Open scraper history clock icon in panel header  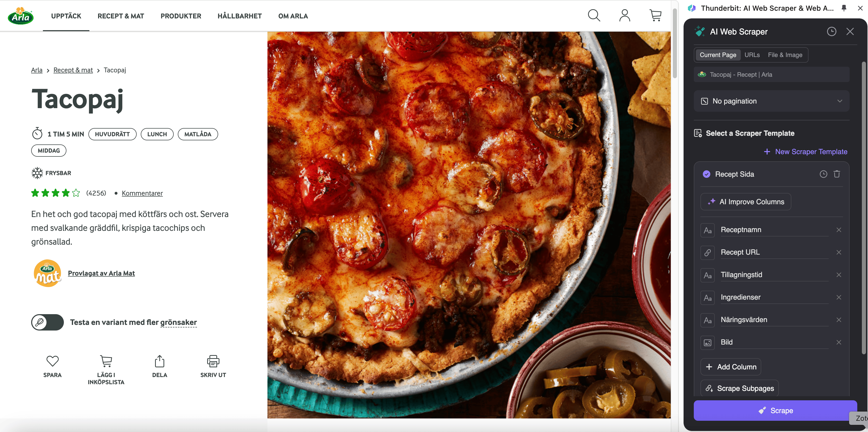coord(831,32)
